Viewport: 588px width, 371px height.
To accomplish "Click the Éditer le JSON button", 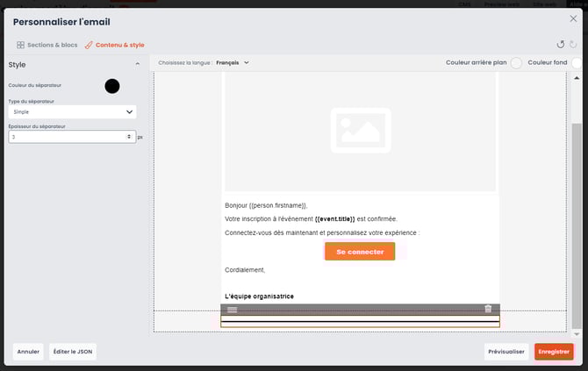I will pyautogui.click(x=73, y=352).
